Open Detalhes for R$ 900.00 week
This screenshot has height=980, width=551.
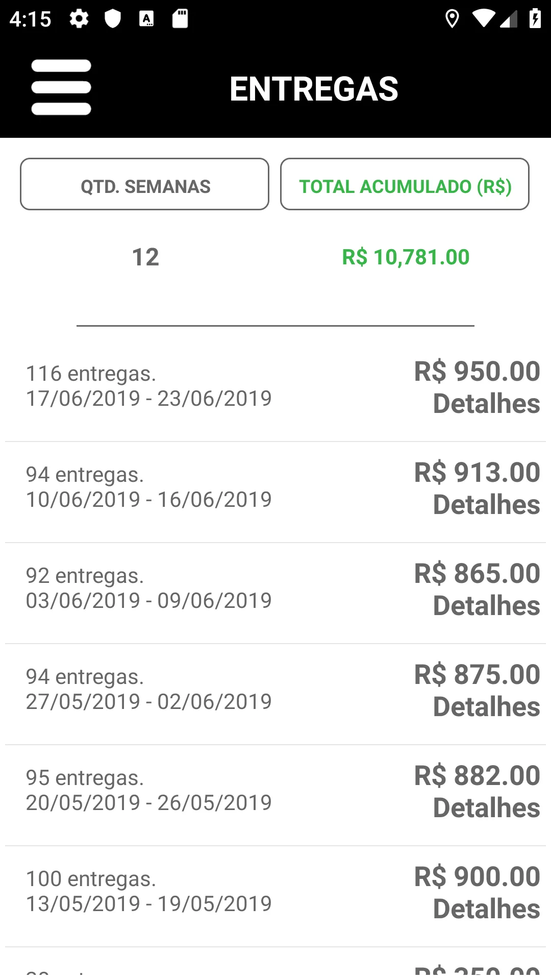[486, 909]
